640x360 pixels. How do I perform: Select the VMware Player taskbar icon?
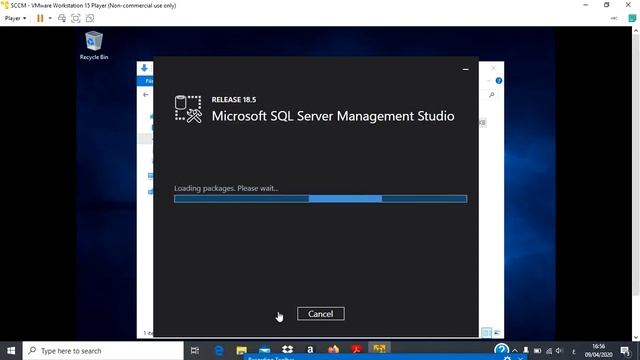[379, 349]
